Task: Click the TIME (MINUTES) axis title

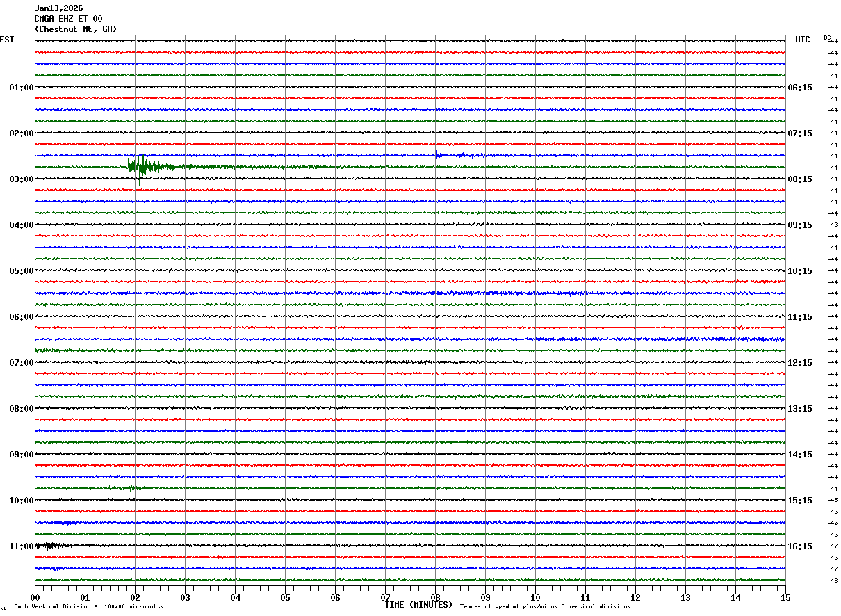Action: pos(418,605)
